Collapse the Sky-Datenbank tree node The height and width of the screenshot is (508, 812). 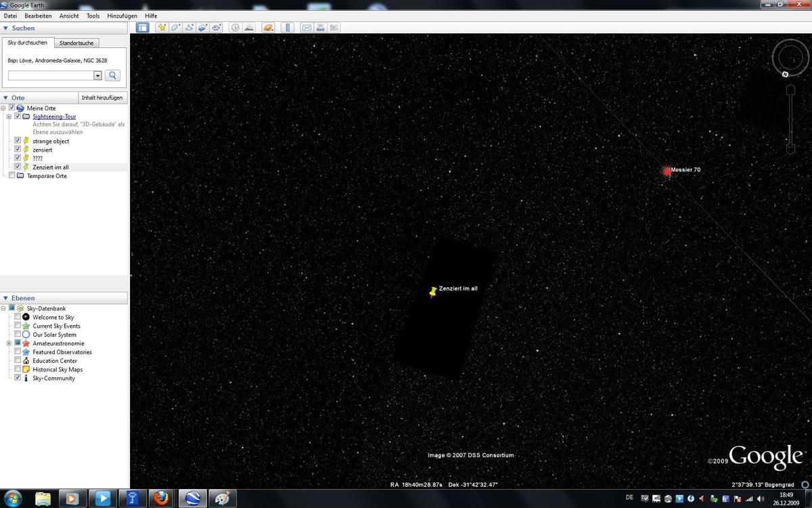click(3, 308)
